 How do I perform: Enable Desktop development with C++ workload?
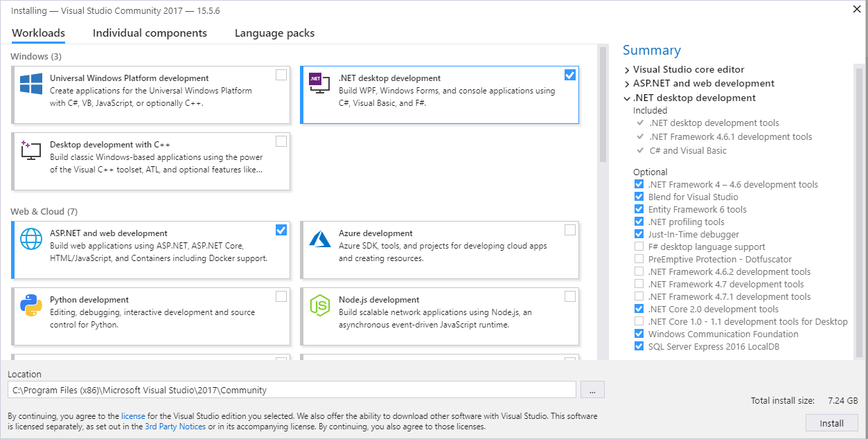pyautogui.click(x=281, y=141)
